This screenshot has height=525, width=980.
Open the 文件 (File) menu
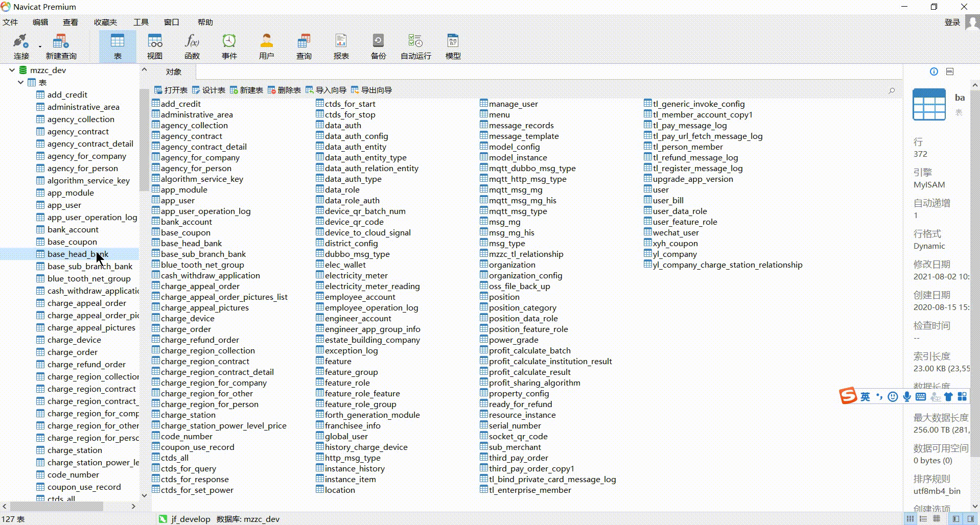[10, 22]
